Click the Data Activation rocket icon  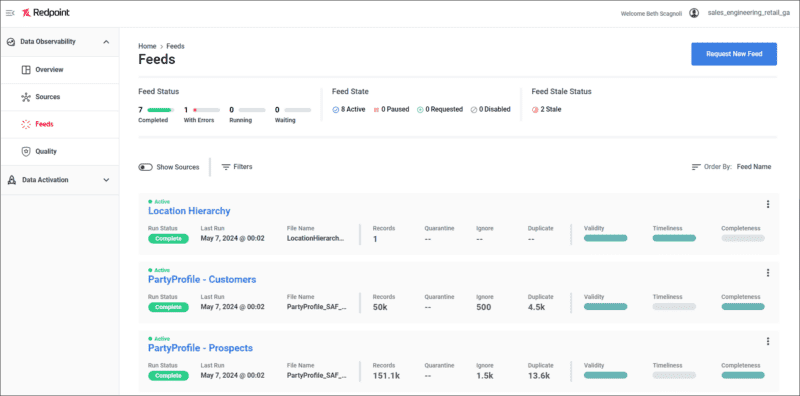(x=11, y=180)
